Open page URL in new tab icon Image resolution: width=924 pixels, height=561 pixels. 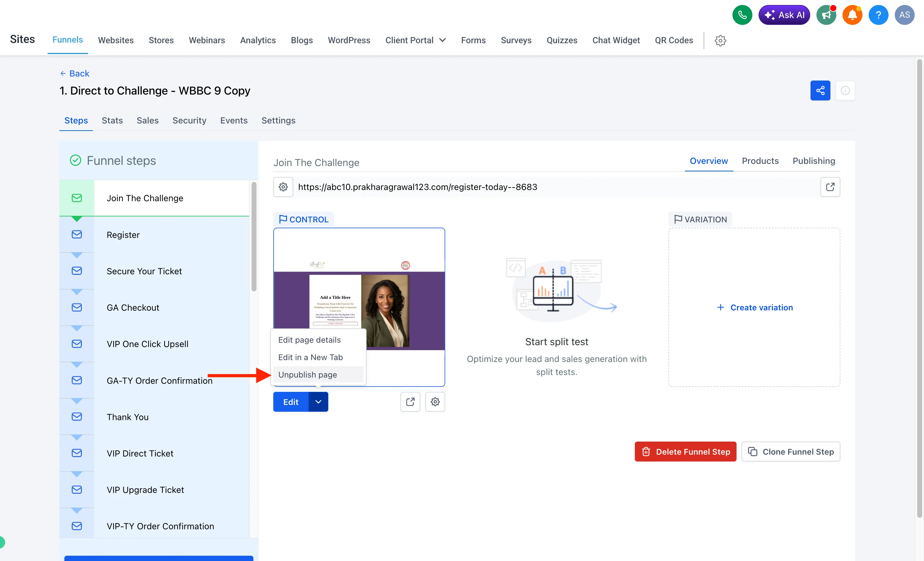[x=830, y=187]
